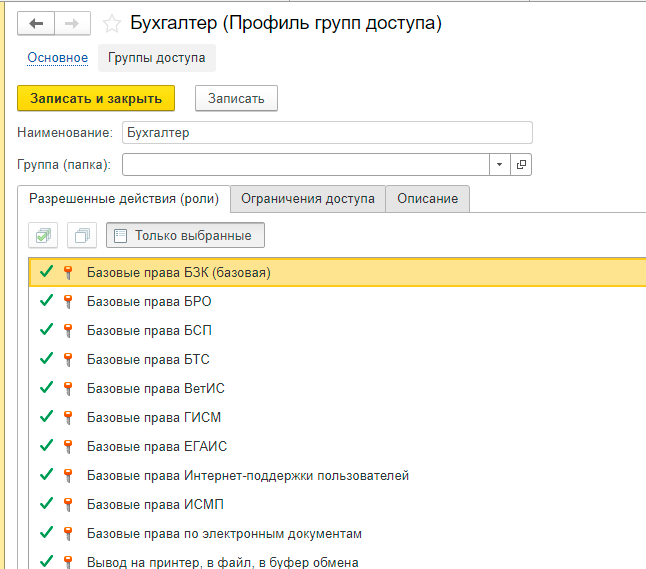The width and height of the screenshot is (646, 569).
Task: Click the check all roles icon
Action: tap(44, 236)
